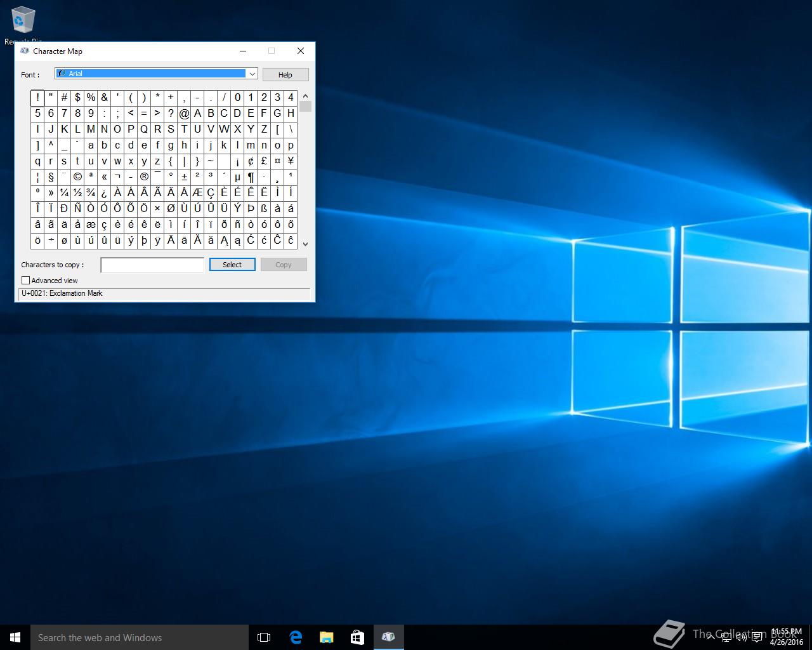
Task: Select the ~ tilde character cell
Action: pos(211,161)
